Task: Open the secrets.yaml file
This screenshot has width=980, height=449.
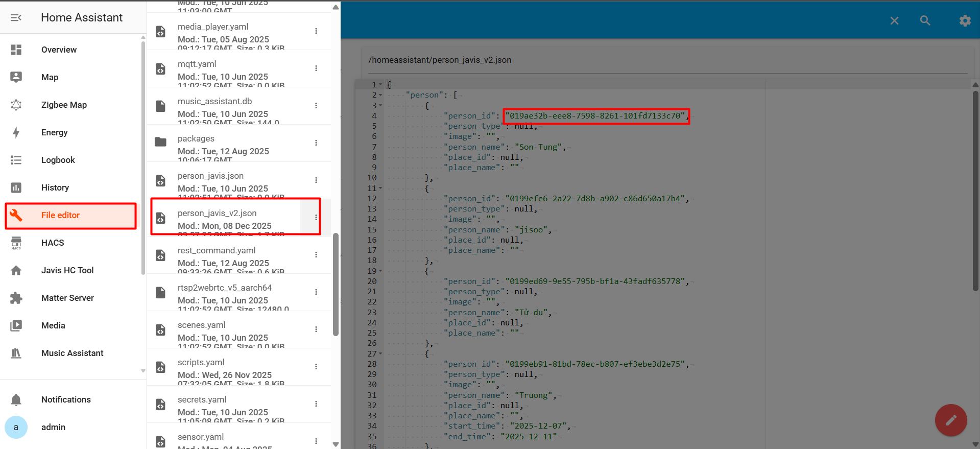Action: coord(202,400)
